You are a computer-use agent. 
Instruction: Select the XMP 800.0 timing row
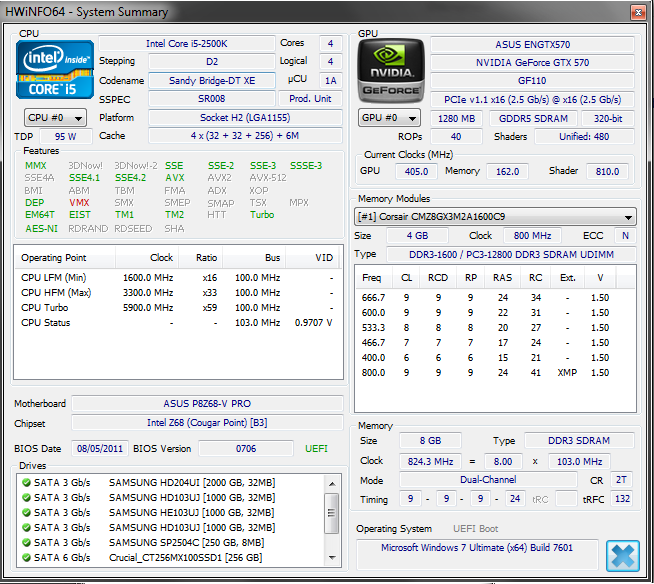494,373
